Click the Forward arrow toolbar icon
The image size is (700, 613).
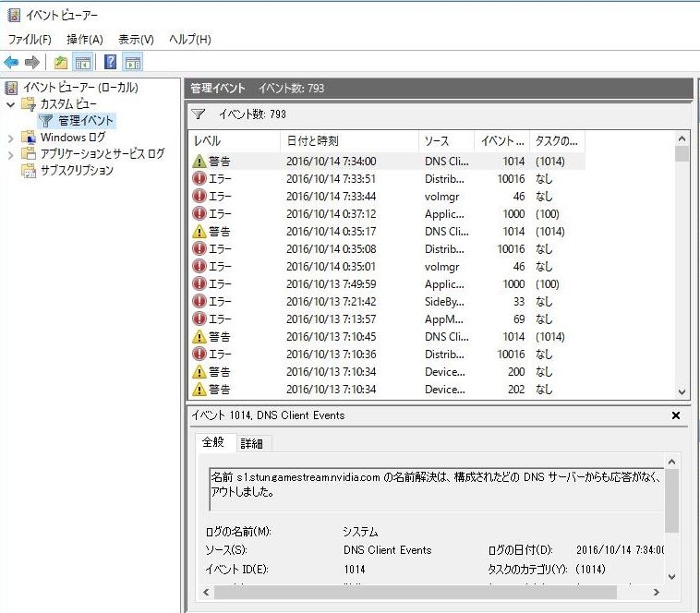[x=32, y=62]
